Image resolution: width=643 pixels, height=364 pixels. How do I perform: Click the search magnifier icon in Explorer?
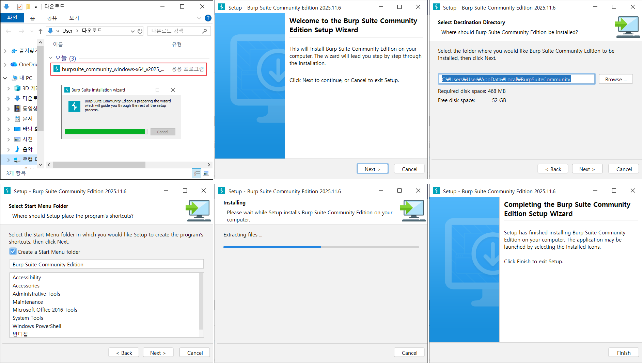click(x=204, y=31)
